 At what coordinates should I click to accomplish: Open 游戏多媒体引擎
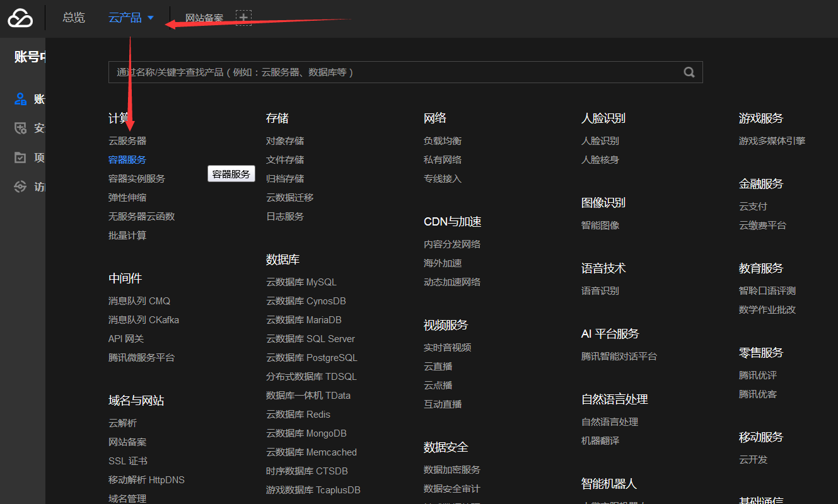(772, 140)
